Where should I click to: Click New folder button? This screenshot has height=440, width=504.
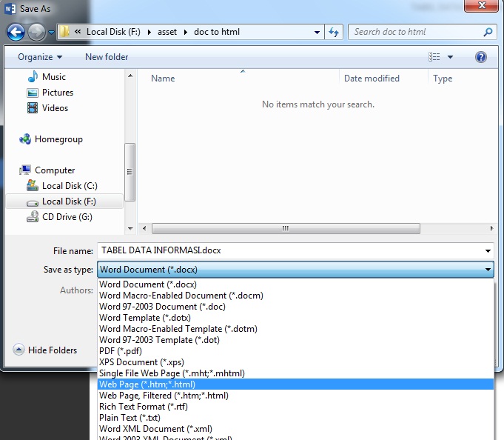107,57
